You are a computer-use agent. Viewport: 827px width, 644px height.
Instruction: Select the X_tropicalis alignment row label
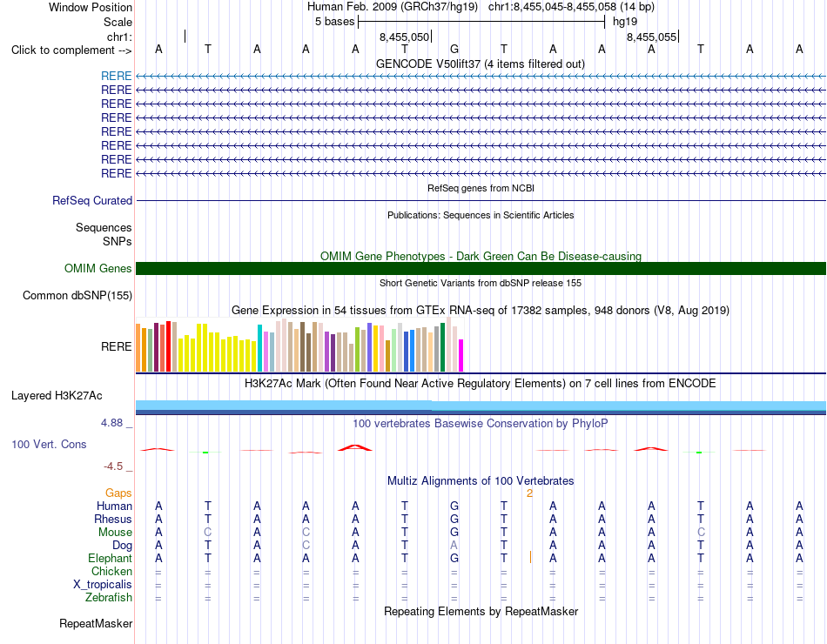[x=103, y=585]
